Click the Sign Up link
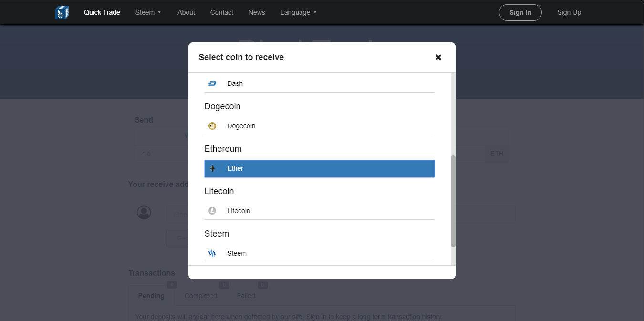 569,12
